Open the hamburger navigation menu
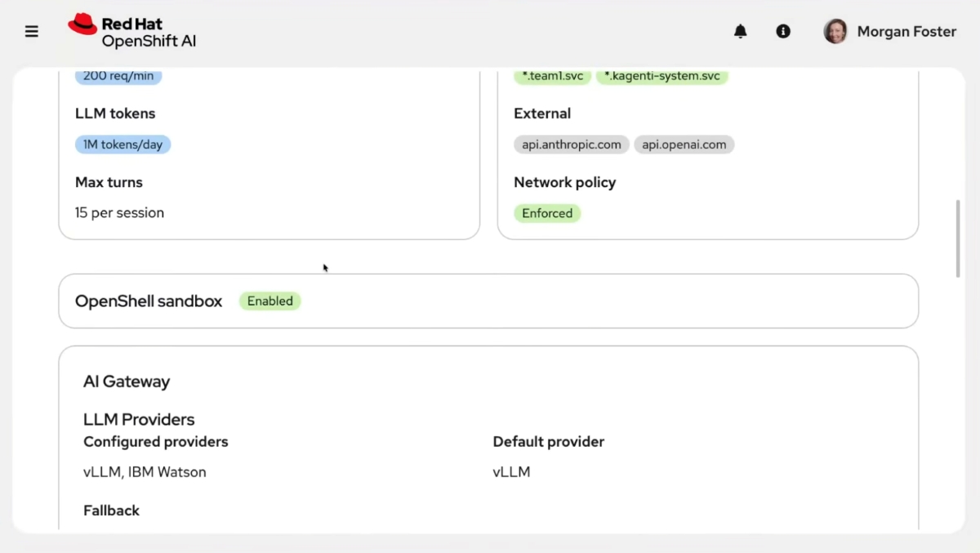980x553 pixels. 32,32
